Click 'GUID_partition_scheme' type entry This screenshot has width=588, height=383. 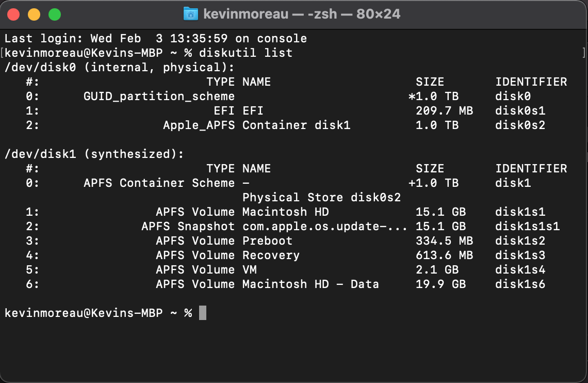point(159,97)
